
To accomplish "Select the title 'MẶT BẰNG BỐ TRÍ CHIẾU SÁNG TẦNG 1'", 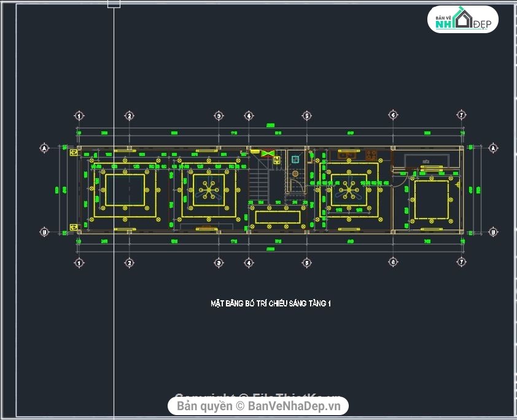I will point(271,303).
